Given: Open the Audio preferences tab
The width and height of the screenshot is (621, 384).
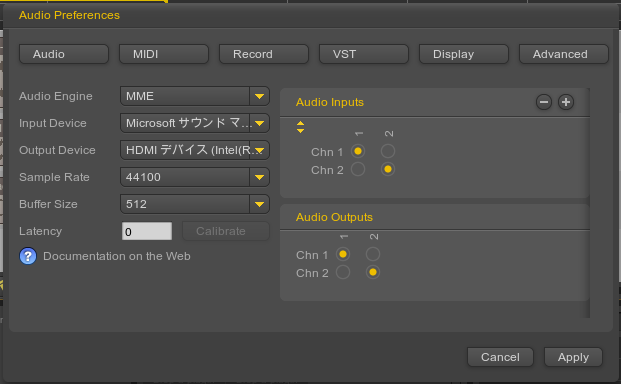Looking at the screenshot, I should tap(64, 54).
